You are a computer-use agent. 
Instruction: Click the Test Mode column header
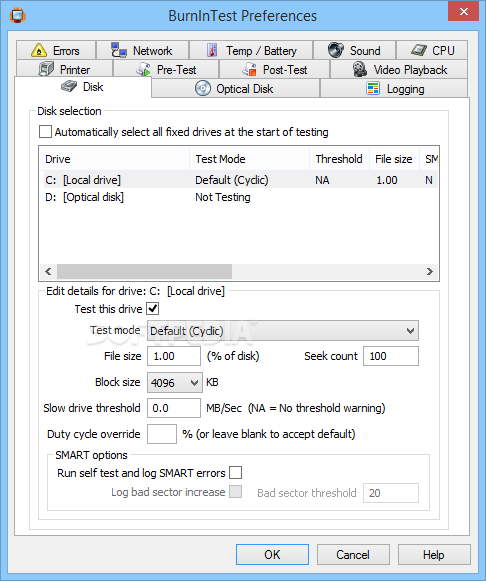[249, 159]
